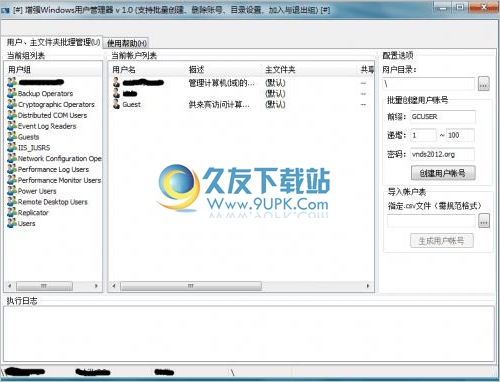
Task: Click inside the 执行日志 log box
Action: click(x=249, y=334)
